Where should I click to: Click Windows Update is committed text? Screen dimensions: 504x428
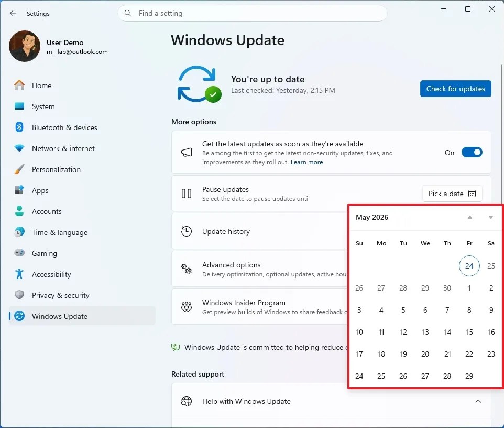(265, 347)
